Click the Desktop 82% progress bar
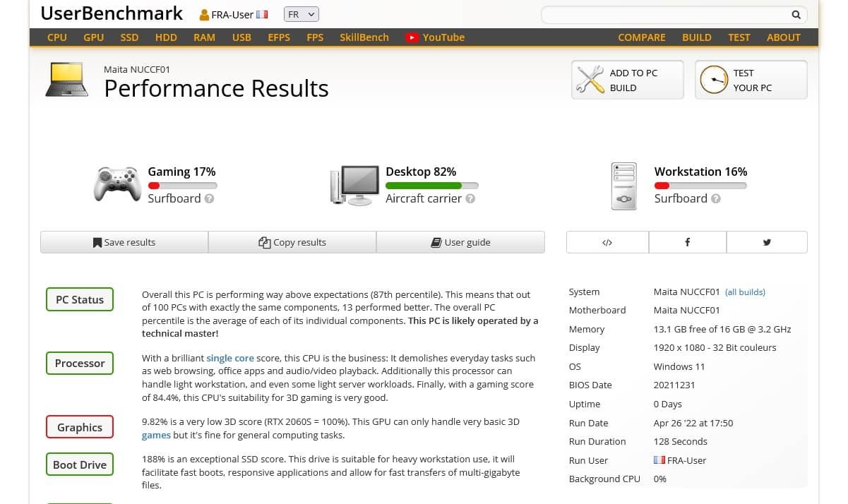848x504 pixels. coord(431,186)
